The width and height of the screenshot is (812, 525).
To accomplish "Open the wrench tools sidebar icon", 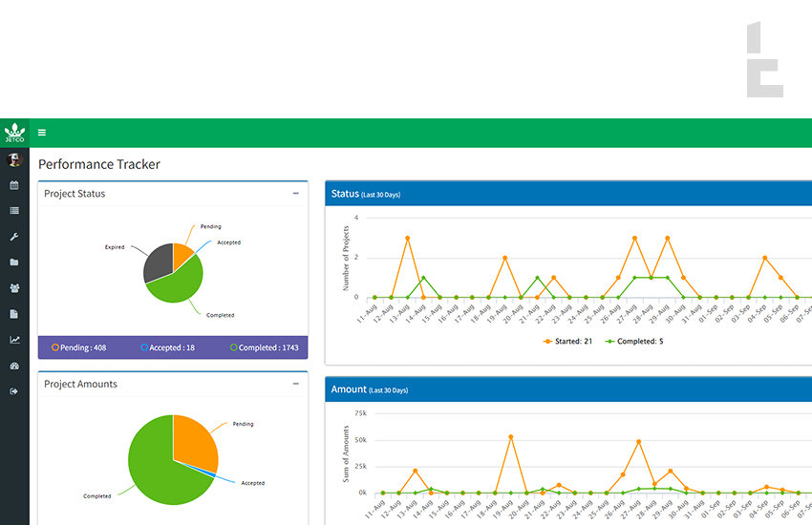I will (14, 237).
